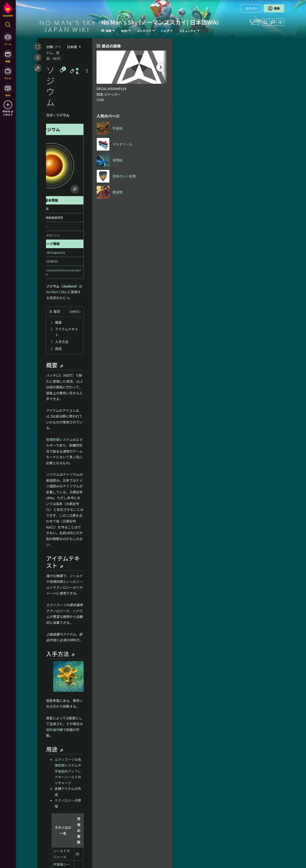Click the ログイン button
The width and height of the screenshot is (306, 868).
pos(251,8)
